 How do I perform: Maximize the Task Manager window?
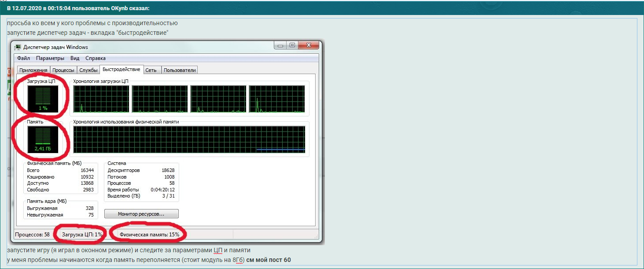click(292, 45)
